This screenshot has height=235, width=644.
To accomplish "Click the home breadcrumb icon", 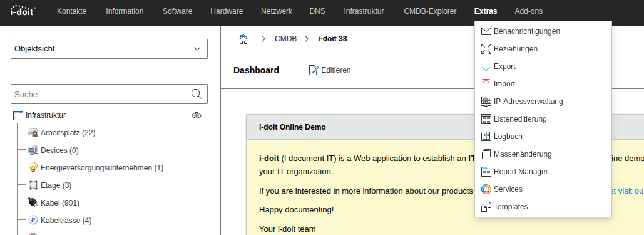I will point(243,39).
